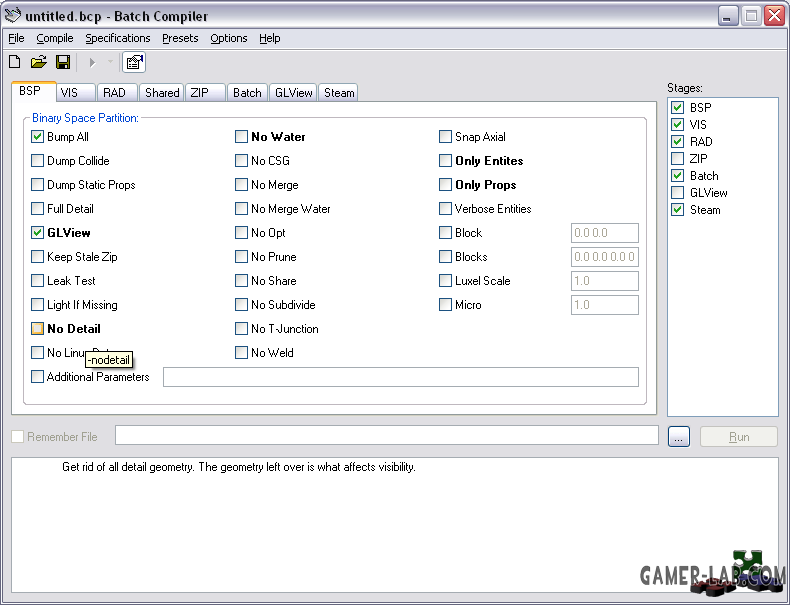The width and height of the screenshot is (790, 605).
Task: Check the No Share checkbox
Action: (241, 281)
